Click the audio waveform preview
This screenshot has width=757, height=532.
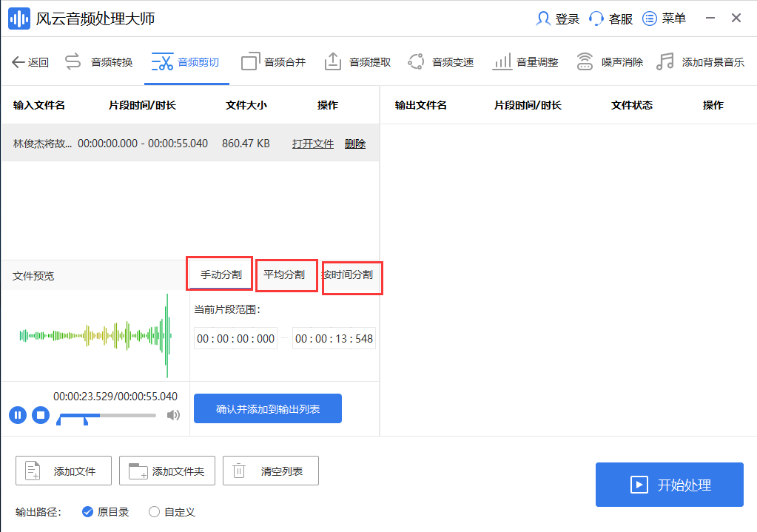click(x=95, y=335)
